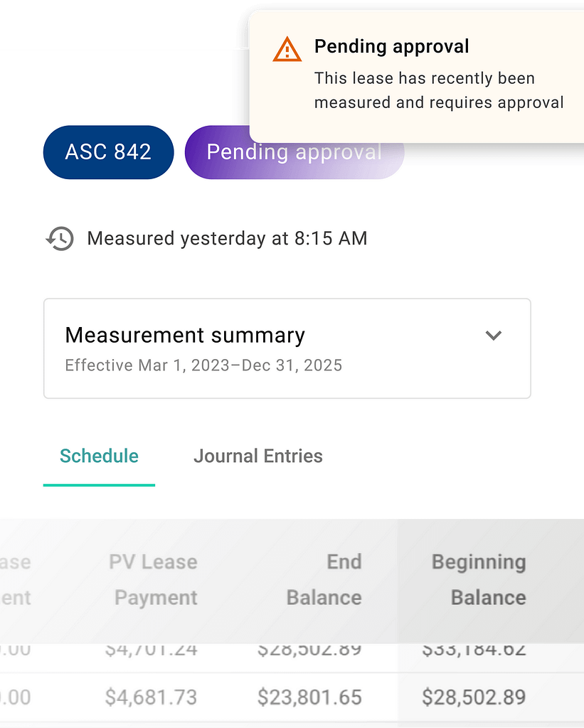
Task: Select the $23,801.65 end balance cell
Action: click(x=309, y=697)
